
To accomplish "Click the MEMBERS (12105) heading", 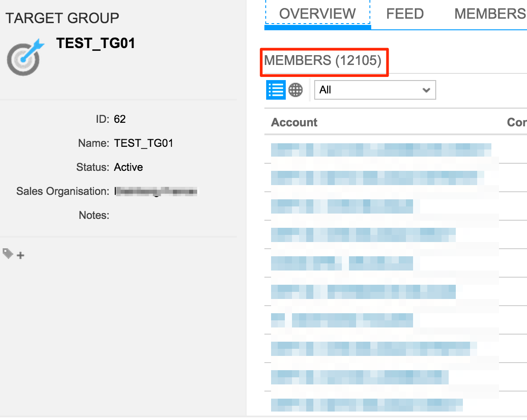I will pyautogui.click(x=324, y=61).
